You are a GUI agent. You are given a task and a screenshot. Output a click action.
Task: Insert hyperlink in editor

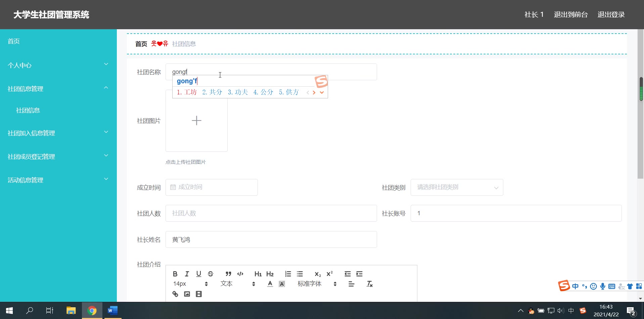(175, 294)
